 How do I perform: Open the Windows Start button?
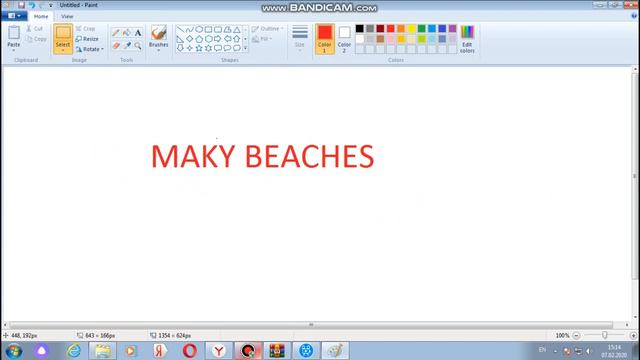pyautogui.click(x=13, y=351)
